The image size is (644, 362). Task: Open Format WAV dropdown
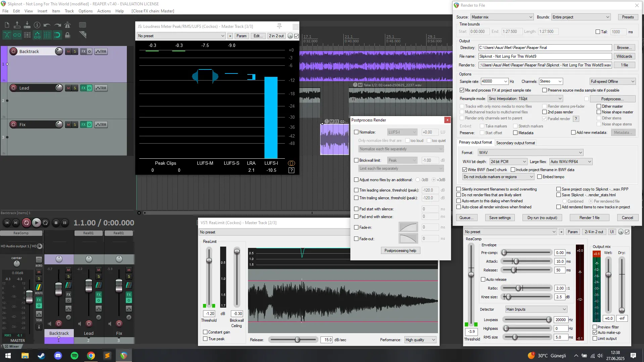(x=531, y=152)
